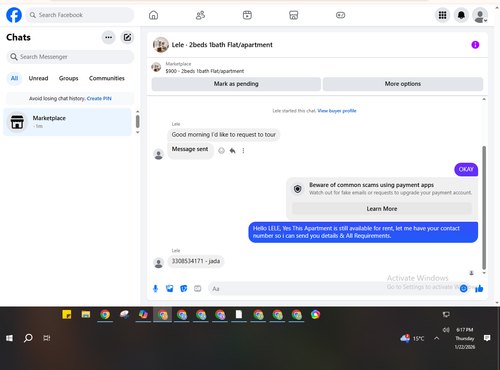Open three-dot options in Chats header
500x370 pixels.
pyautogui.click(x=109, y=37)
